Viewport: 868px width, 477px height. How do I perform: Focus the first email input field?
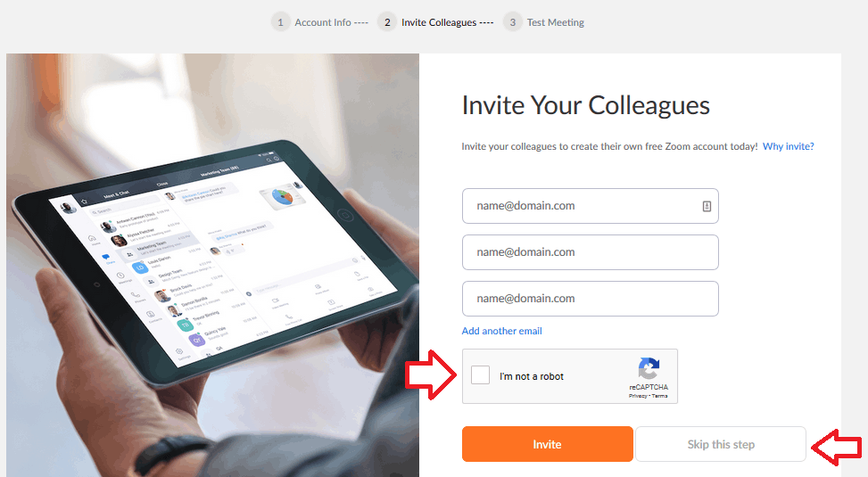[x=590, y=206]
